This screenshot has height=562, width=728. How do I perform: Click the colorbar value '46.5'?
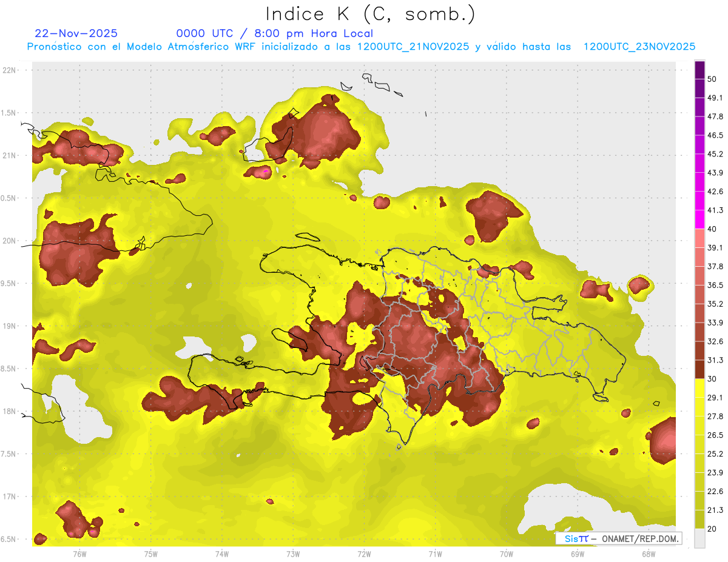coord(715,135)
